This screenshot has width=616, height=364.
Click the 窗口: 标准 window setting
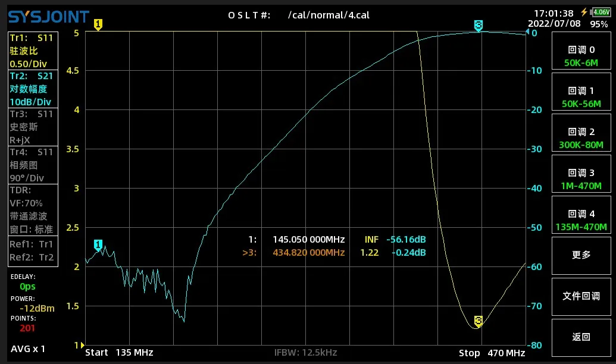coord(31,230)
